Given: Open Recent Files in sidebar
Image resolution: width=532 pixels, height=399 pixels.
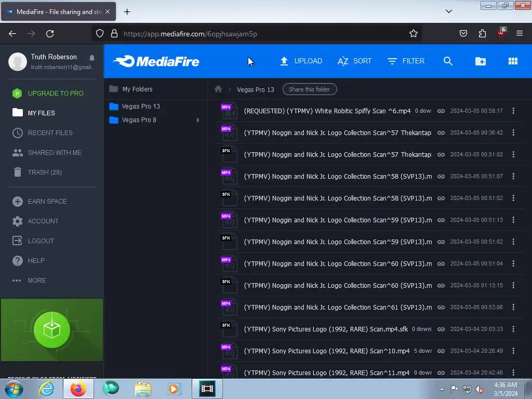Looking at the screenshot, I should (x=43, y=132).
